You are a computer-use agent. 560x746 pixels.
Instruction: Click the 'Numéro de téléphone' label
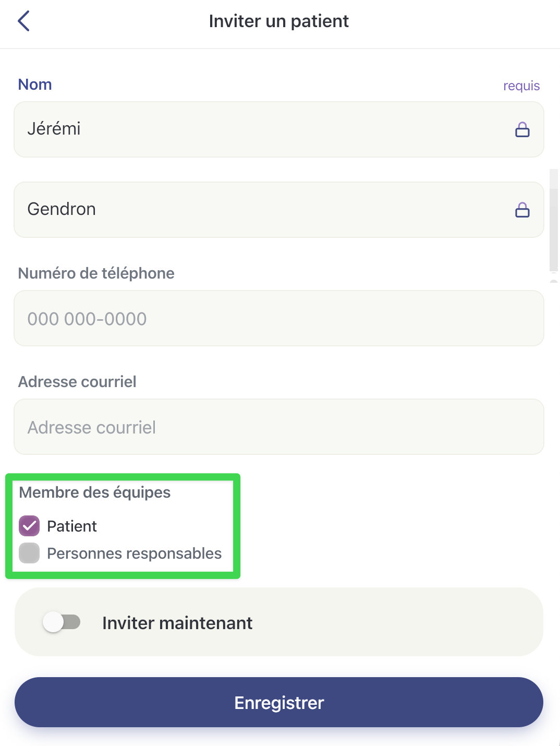(x=96, y=273)
